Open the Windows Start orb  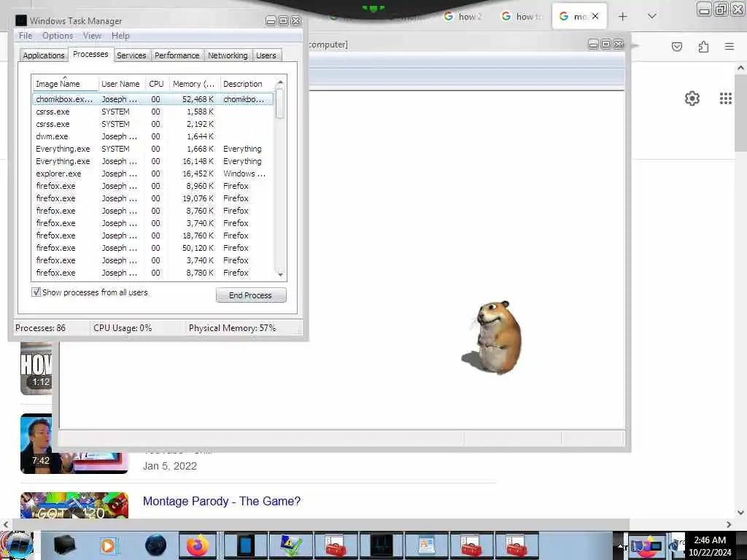click(x=18, y=545)
